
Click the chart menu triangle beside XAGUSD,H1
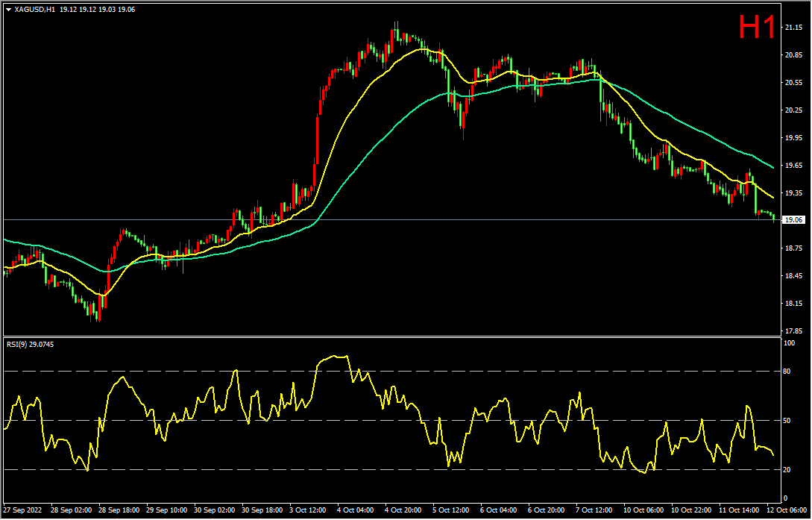coord(8,9)
